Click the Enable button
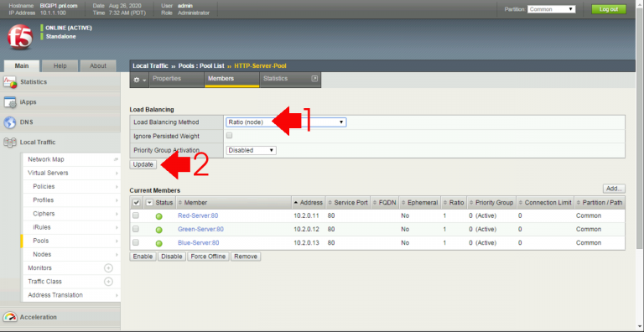This screenshot has height=332, width=644. pos(143,257)
